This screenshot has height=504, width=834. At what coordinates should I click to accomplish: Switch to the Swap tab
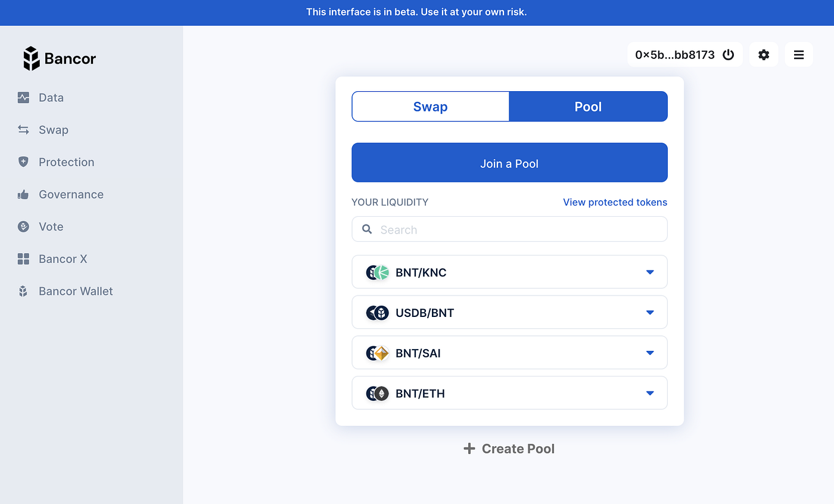coord(430,107)
